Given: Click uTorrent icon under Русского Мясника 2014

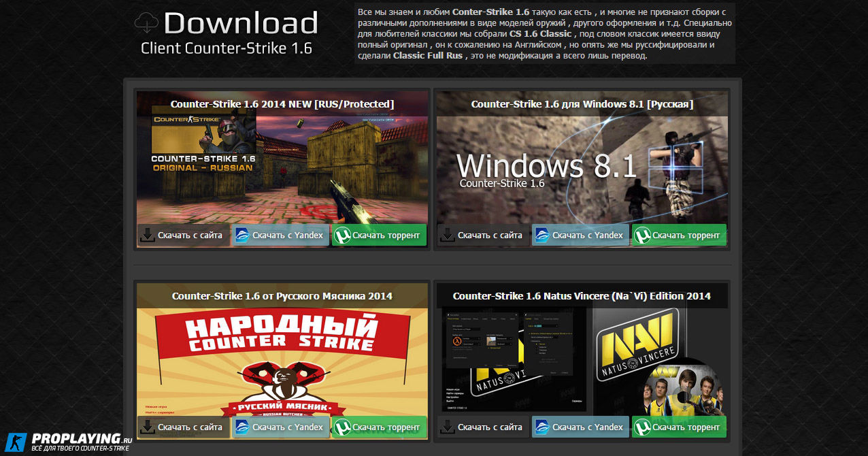Looking at the screenshot, I should 342,427.
